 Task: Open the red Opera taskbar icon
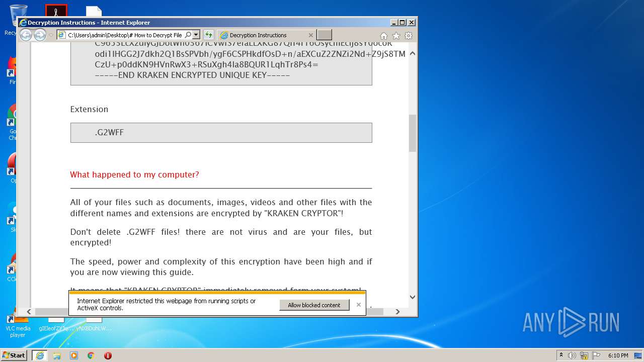point(108,355)
